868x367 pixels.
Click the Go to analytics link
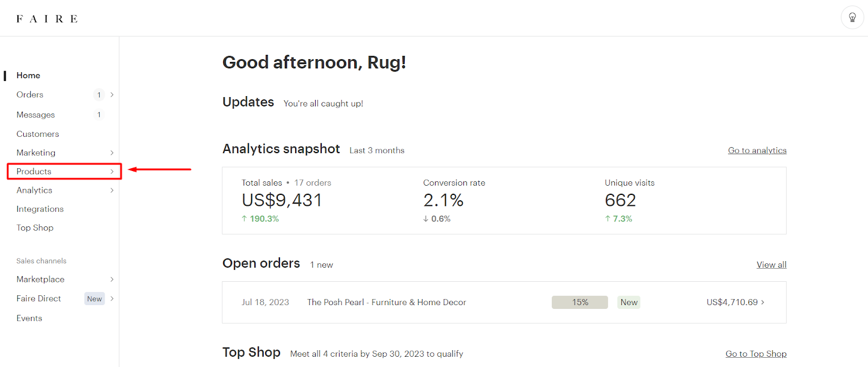(757, 150)
